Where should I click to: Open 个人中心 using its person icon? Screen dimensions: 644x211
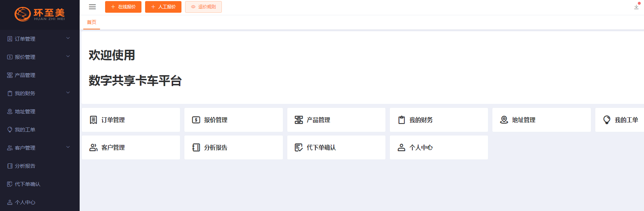9,202
